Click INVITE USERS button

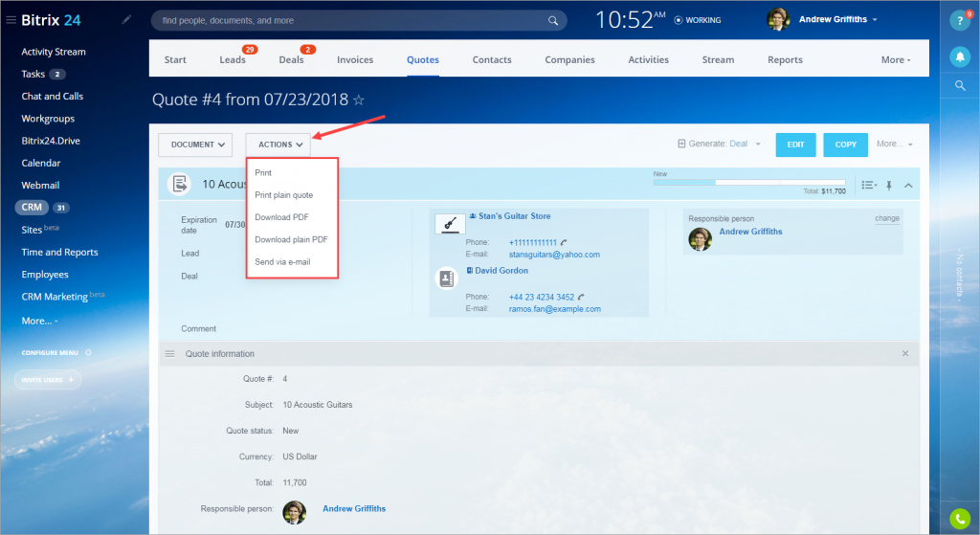(48, 380)
